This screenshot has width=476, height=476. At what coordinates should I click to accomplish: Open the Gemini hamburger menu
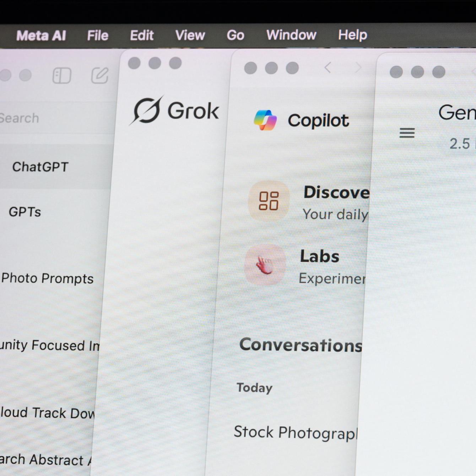click(x=407, y=133)
